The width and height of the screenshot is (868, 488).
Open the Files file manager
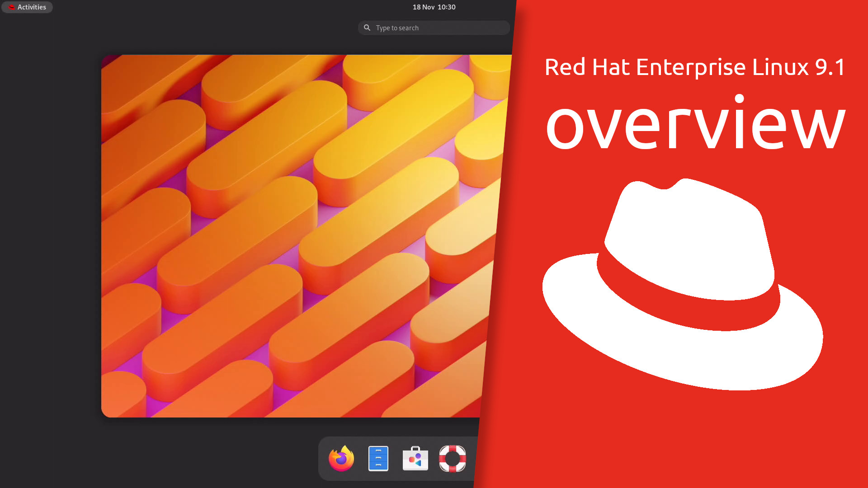point(378,458)
